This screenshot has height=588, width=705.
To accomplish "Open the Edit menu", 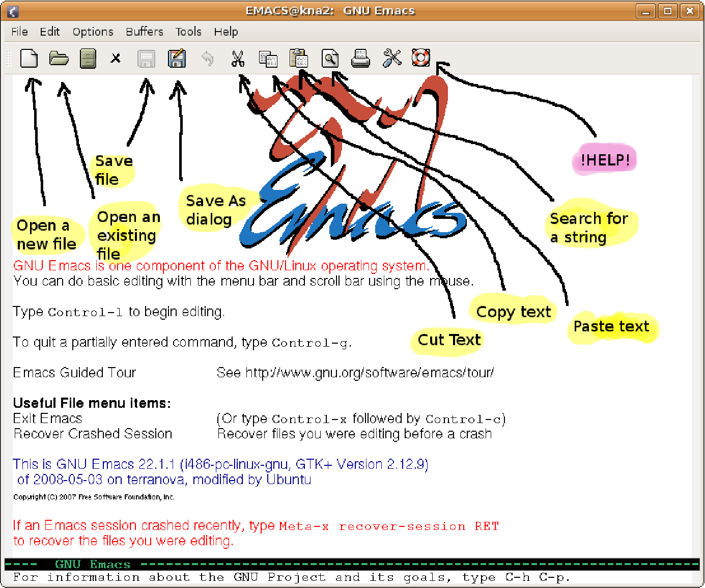I will click(50, 32).
